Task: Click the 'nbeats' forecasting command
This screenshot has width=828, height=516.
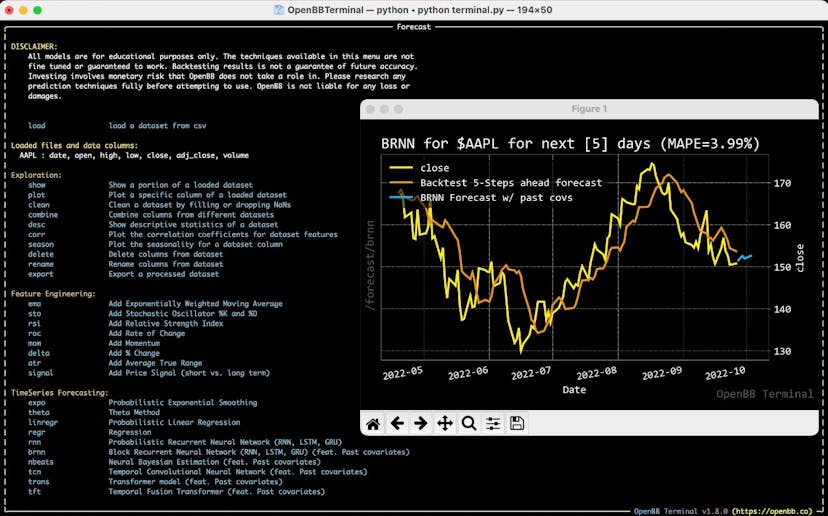Action: 41,462
